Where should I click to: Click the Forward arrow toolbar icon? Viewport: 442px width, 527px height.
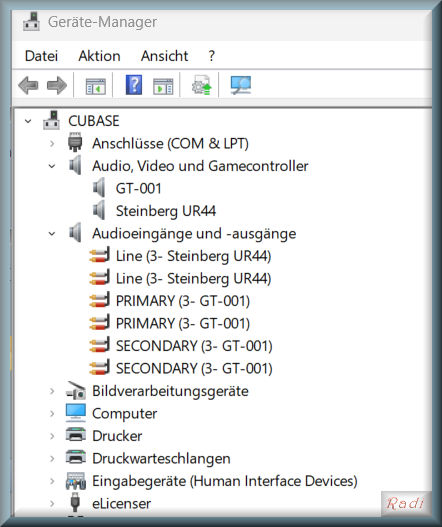point(57,85)
